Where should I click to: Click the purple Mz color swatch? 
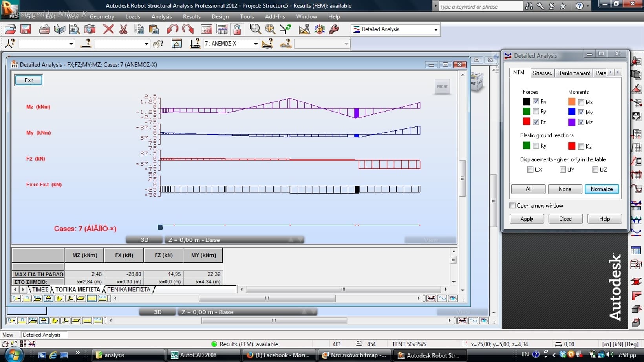pos(572,122)
